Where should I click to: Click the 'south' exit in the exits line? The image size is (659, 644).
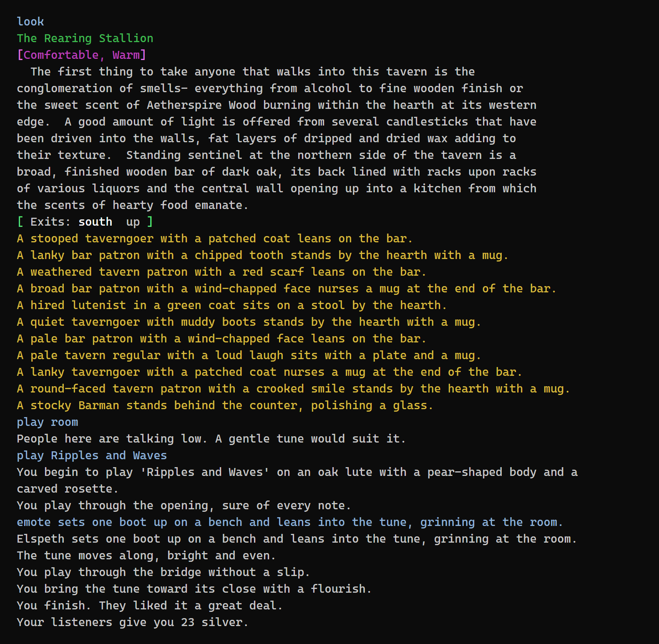[96, 222]
